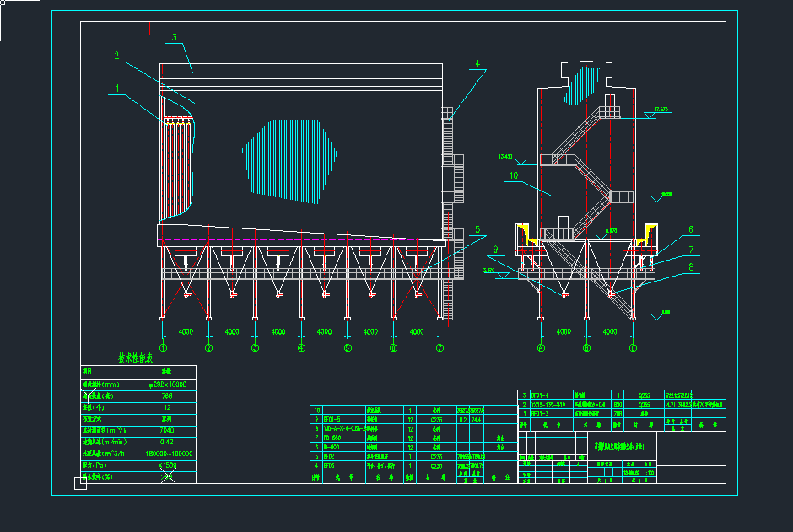Click the φ292×10000 value in the performance table

pyautogui.click(x=166, y=384)
